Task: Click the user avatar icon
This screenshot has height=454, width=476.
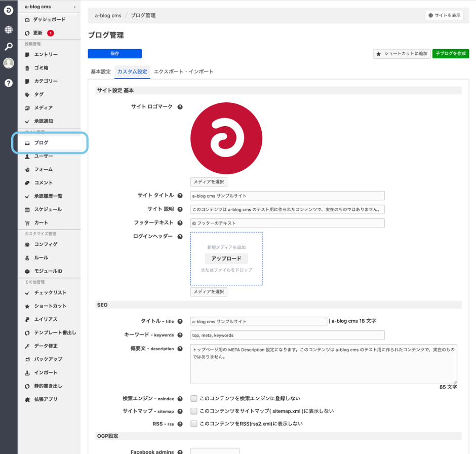Action: click(9, 63)
